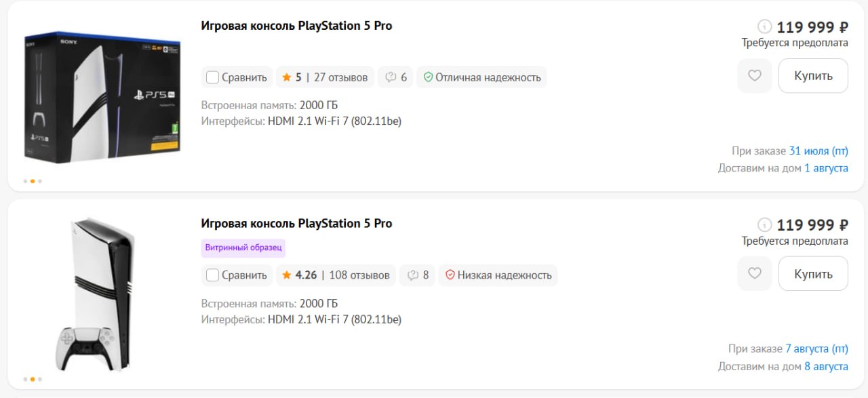
Task: Buy the first PlayStation 5 Pro
Action: pos(813,76)
